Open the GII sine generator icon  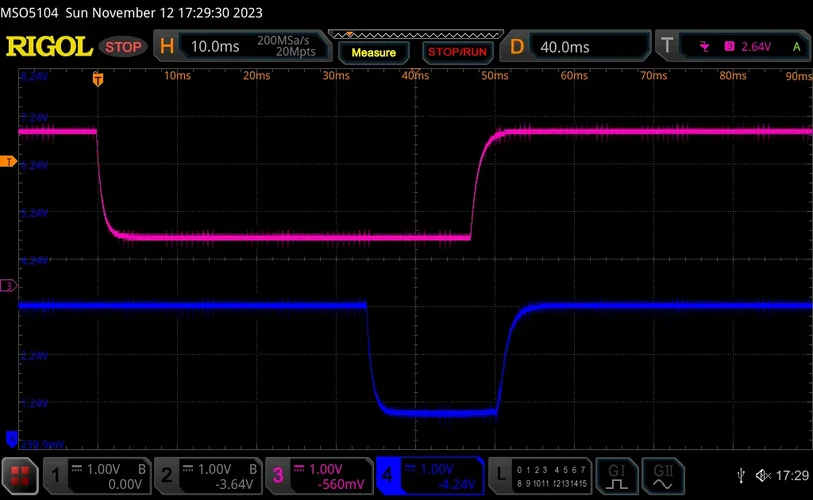pyautogui.click(x=662, y=475)
